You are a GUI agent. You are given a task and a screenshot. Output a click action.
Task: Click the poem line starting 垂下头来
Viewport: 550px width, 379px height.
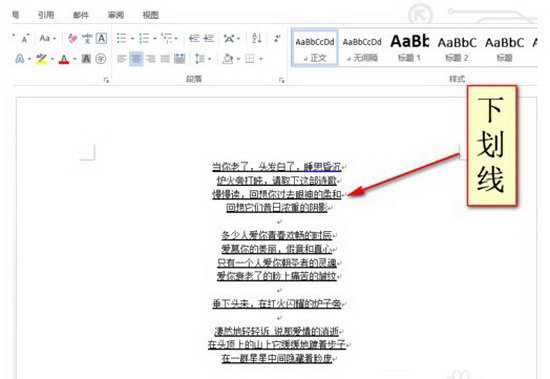276,304
